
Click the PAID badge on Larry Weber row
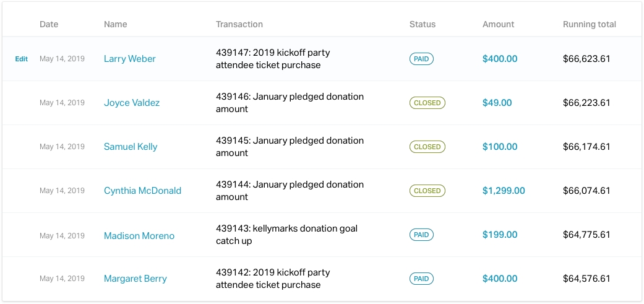pyautogui.click(x=421, y=59)
